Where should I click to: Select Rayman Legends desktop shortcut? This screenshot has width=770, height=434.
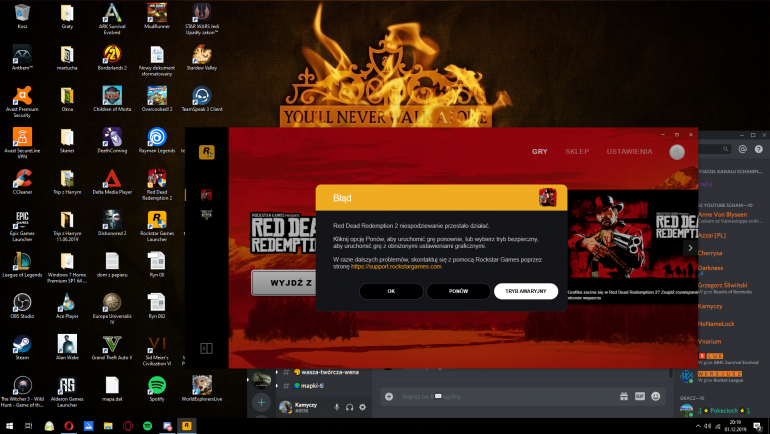157,140
